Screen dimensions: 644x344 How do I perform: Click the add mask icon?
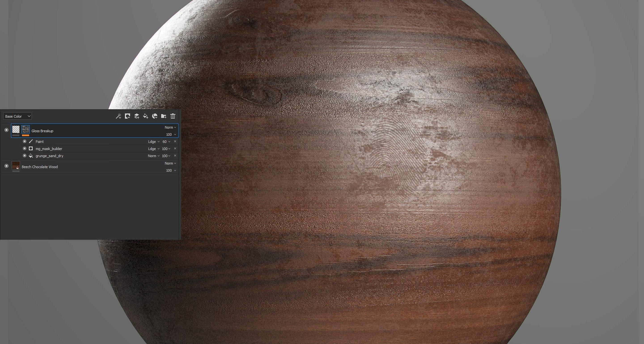[127, 116]
